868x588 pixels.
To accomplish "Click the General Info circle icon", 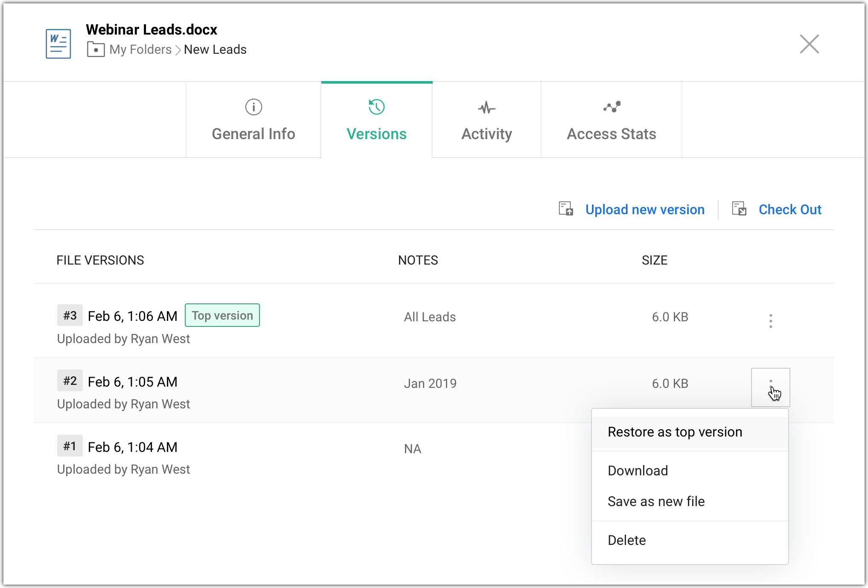I will tap(253, 107).
